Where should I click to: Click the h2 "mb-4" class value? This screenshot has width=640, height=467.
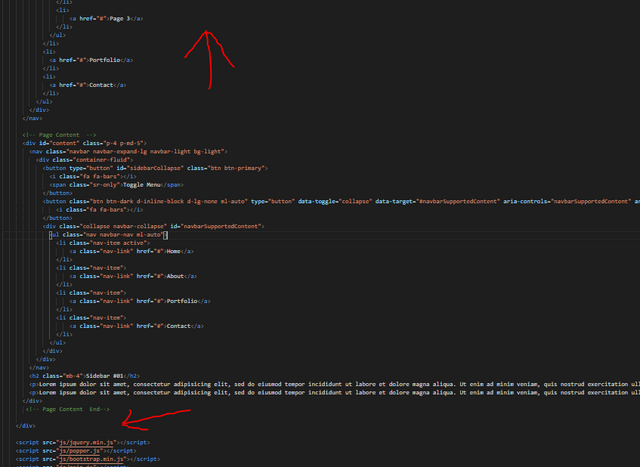73,376
